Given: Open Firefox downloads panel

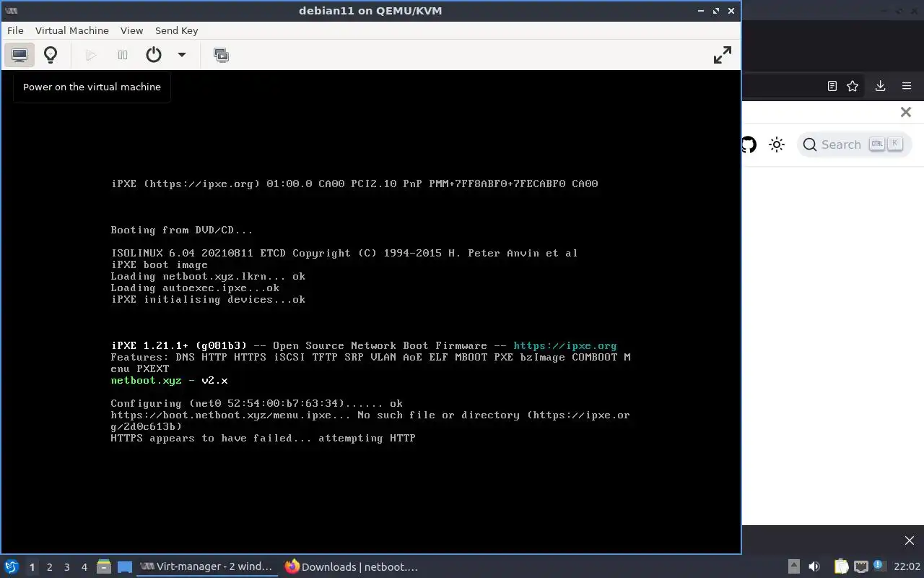Looking at the screenshot, I should [880, 86].
